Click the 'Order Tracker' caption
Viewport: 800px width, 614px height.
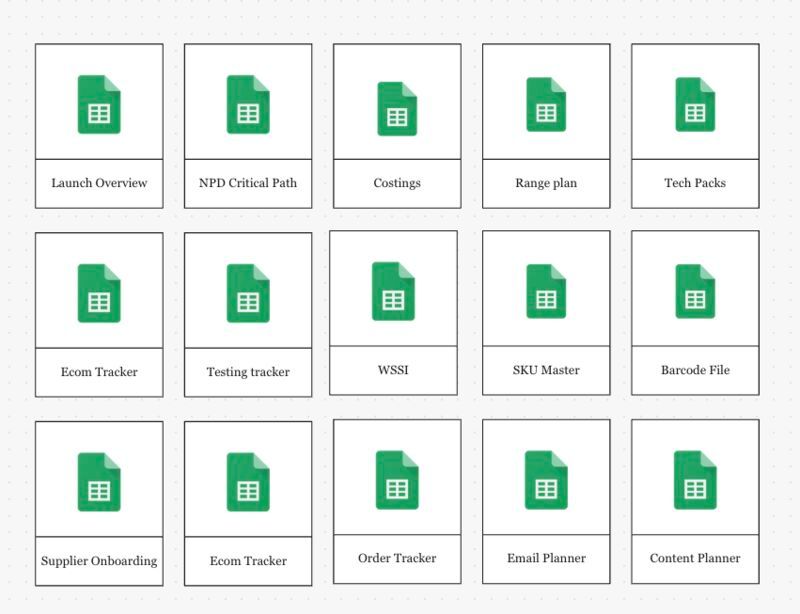[x=397, y=558]
